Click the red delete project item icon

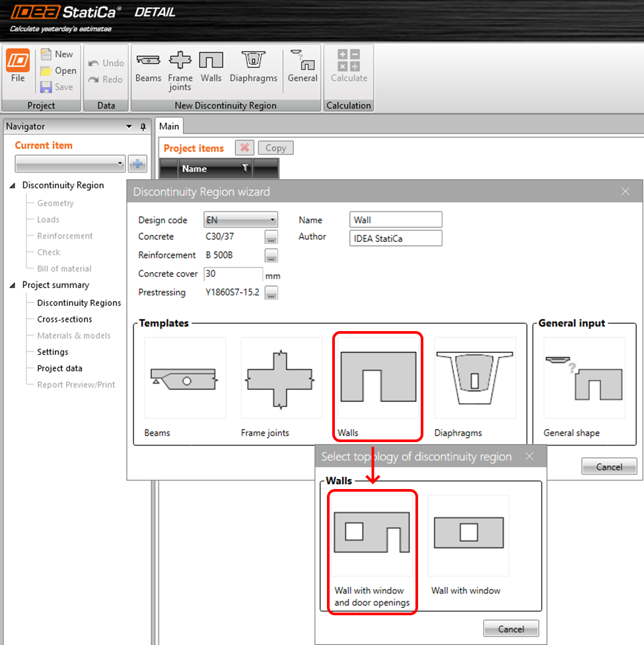[244, 148]
